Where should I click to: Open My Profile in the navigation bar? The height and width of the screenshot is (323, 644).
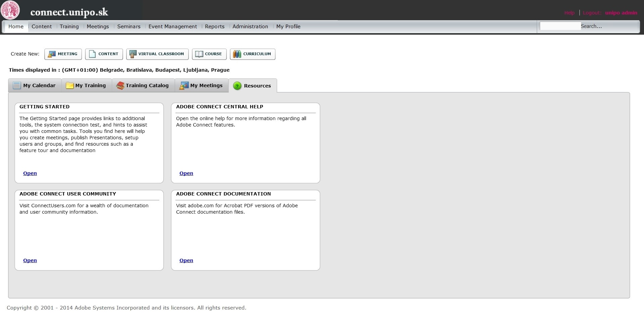(288, 27)
